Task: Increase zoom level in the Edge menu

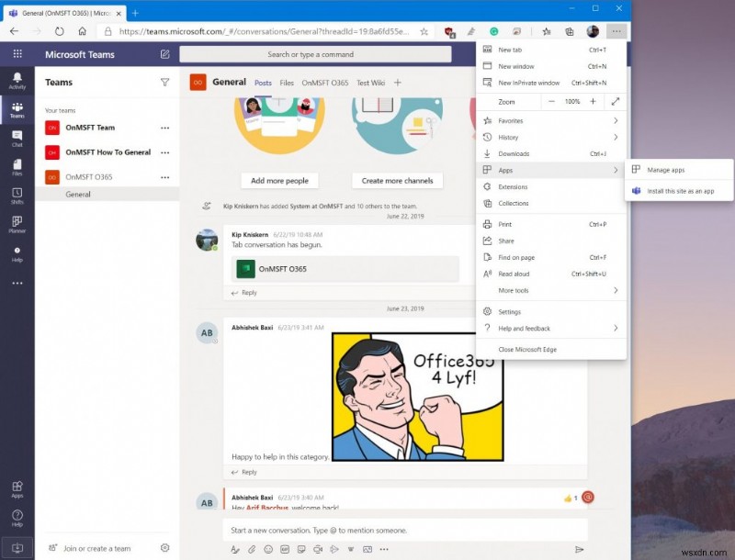Action: coord(594,101)
